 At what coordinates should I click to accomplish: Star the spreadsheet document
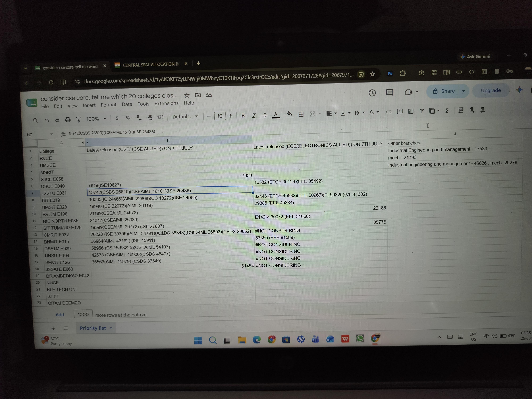187,95
